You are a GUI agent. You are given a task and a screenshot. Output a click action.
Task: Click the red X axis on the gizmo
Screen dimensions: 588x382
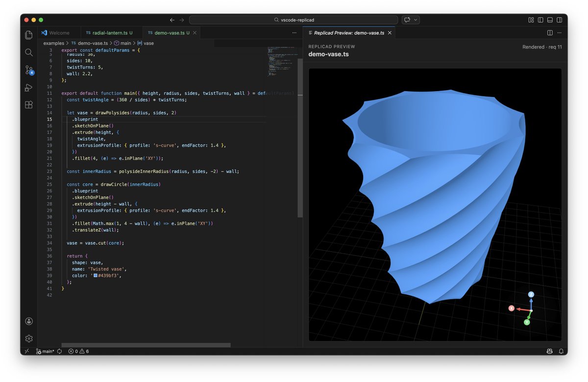click(x=512, y=308)
